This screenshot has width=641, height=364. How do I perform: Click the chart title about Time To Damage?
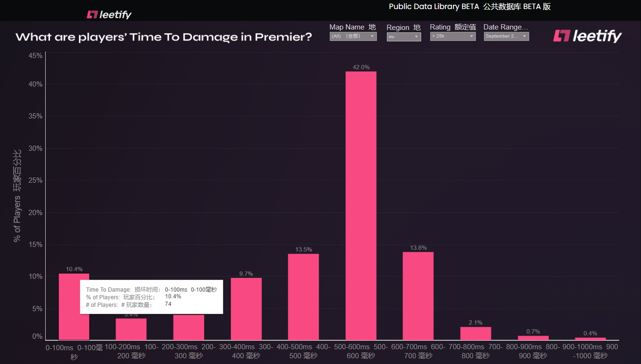(164, 37)
